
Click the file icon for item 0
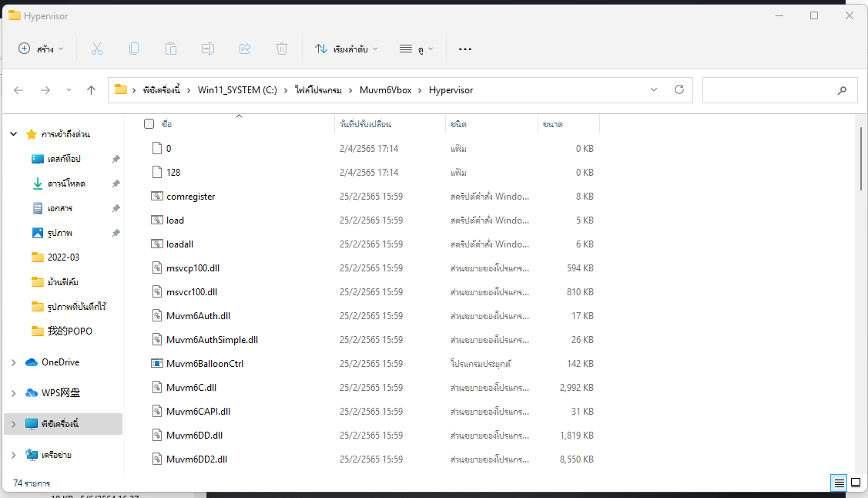click(157, 148)
